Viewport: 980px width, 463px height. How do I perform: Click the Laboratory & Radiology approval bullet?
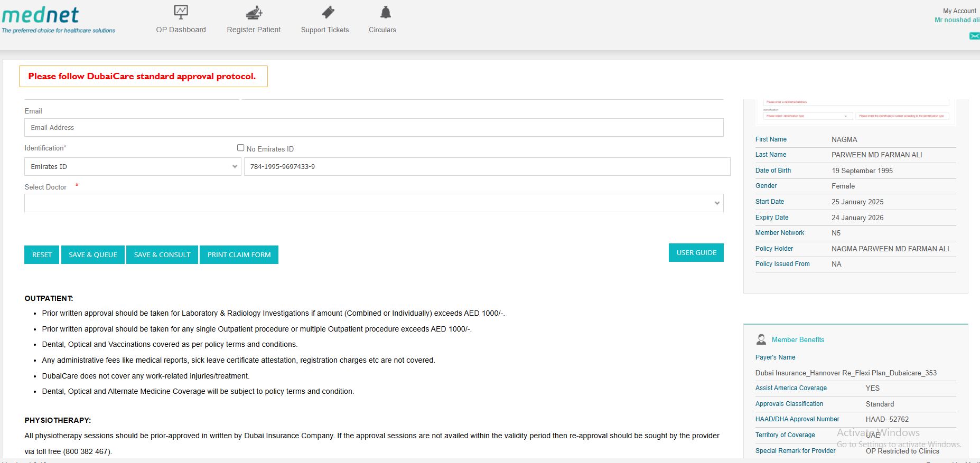pos(273,313)
